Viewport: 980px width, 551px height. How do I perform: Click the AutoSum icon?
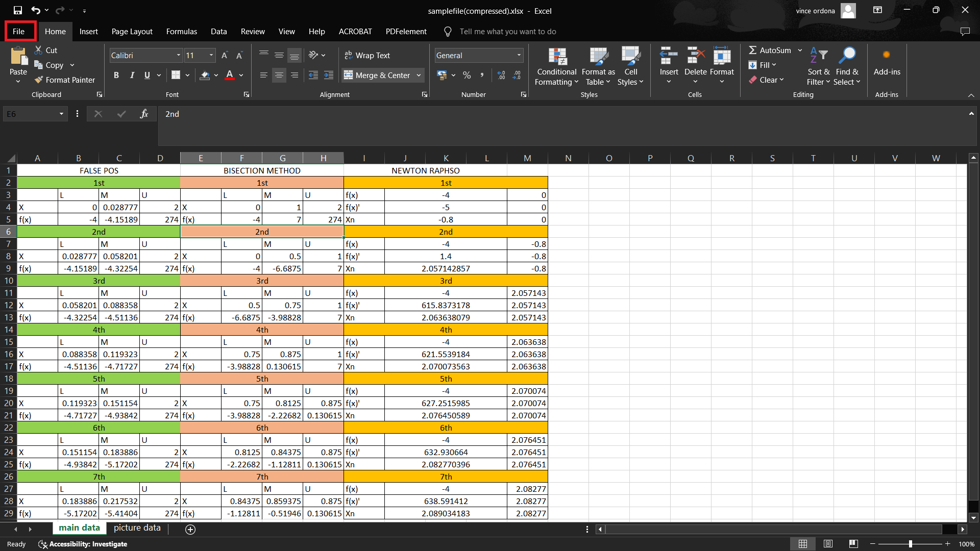(x=754, y=50)
